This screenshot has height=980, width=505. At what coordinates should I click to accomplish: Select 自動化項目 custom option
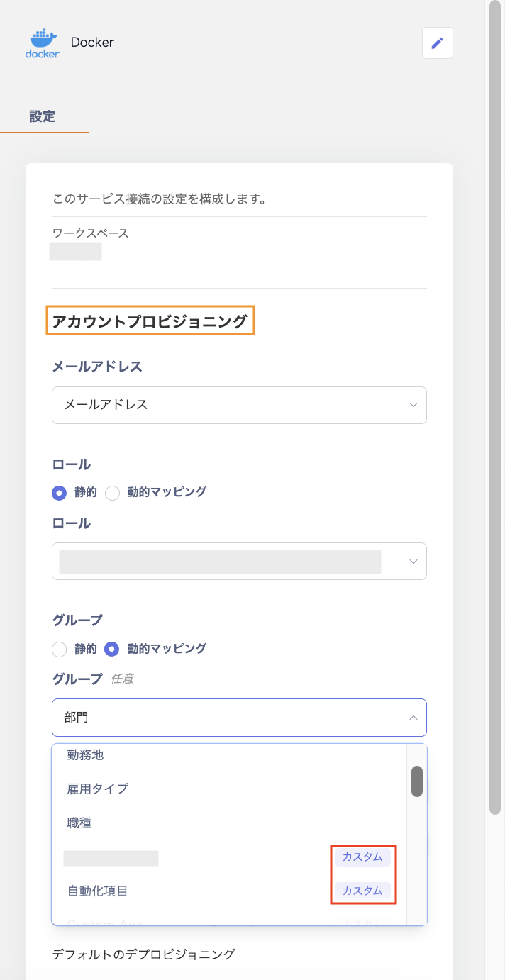coord(98,891)
